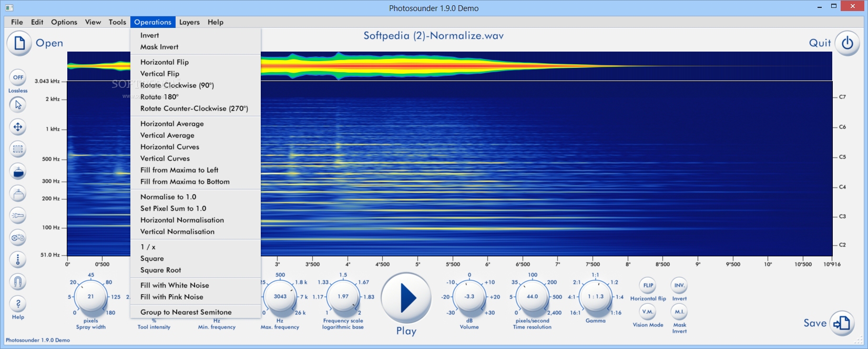Choose Fill from Maxima to Left
Image resolution: width=868 pixels, height=349 pixels.
coord(196,170)
